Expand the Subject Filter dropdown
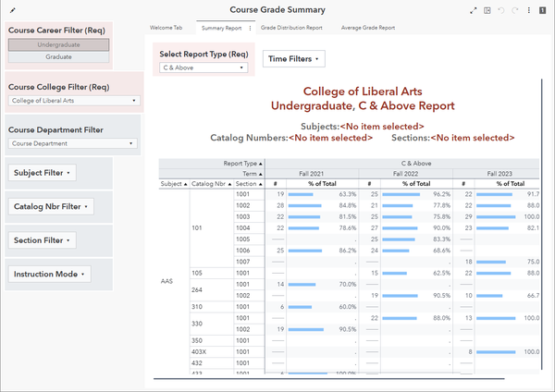The width and height of the screenshot is (555, 392). pos(43,173)
